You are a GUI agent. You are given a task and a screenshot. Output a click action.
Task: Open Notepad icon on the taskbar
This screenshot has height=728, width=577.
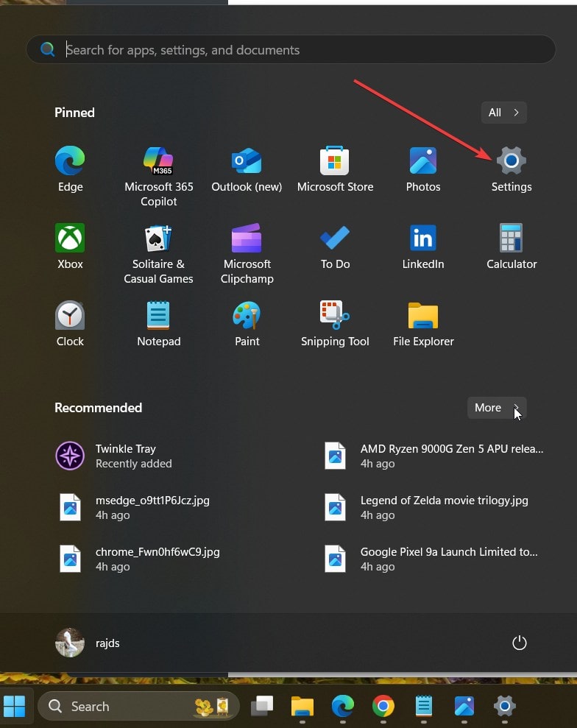coord(423,706)
